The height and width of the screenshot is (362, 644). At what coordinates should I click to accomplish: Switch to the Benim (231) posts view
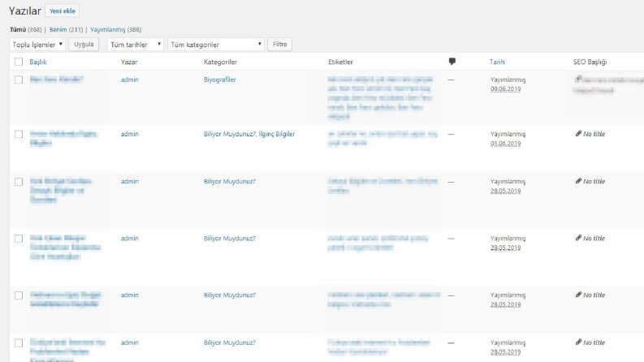pyautogui.click(x=66, y=29)
